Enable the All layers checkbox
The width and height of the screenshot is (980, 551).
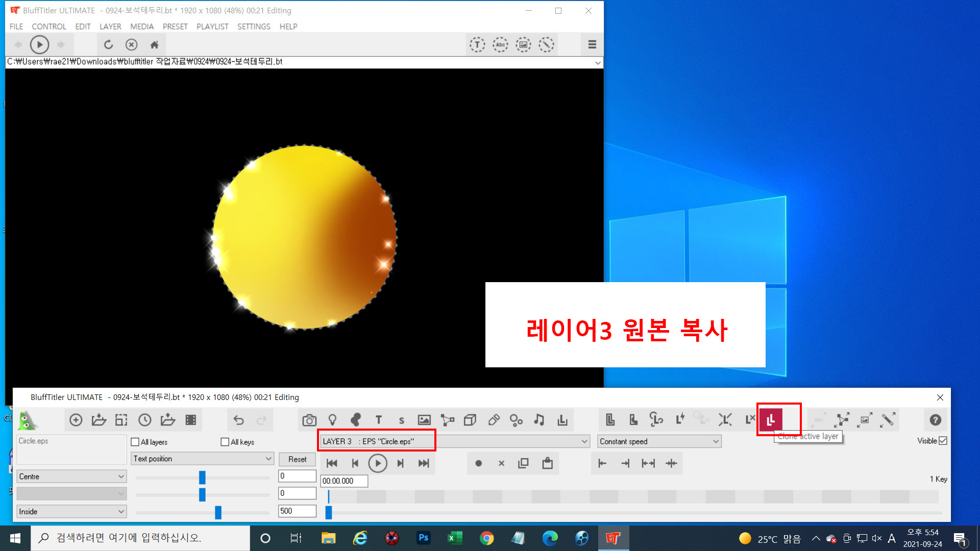pyautogui.click(x=135, y=442)
